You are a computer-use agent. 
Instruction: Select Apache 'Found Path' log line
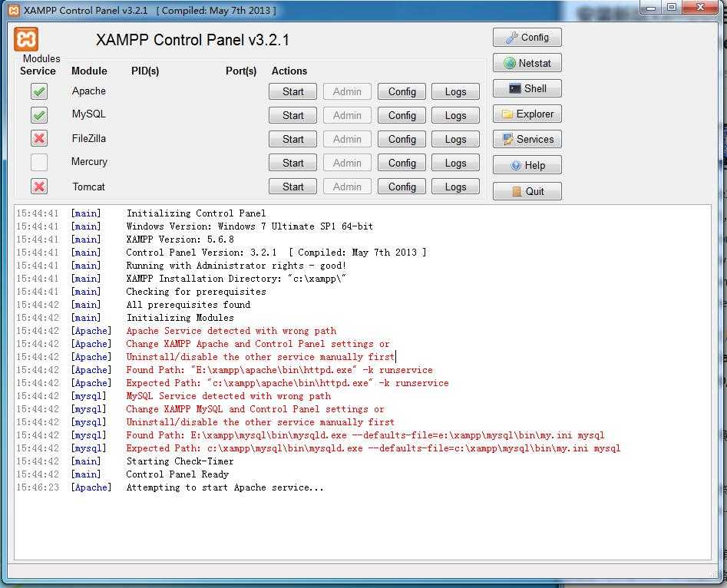coord(279,370)
